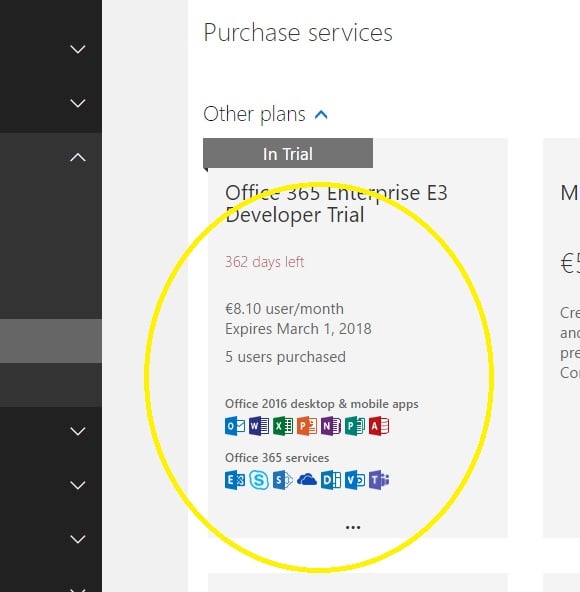Select the highlighted item in sidebar
This screenshot has width=580, height=592.
51,341
